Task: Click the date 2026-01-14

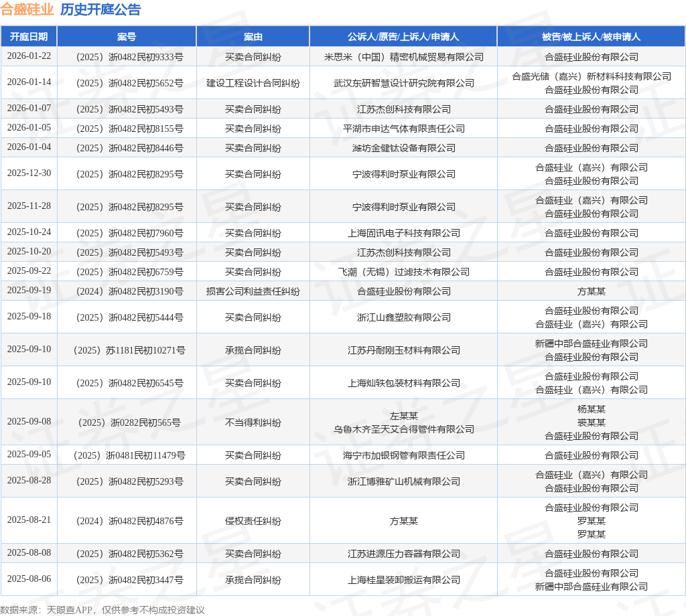Action: pyautogui.click(x=29, y=82)
